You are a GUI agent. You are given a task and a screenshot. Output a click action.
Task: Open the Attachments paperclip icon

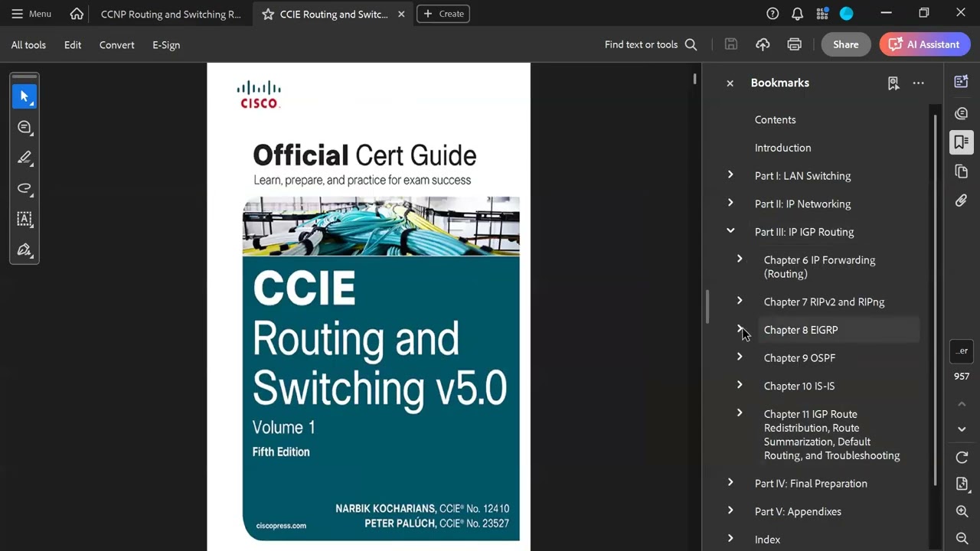(x=962, y=201)
